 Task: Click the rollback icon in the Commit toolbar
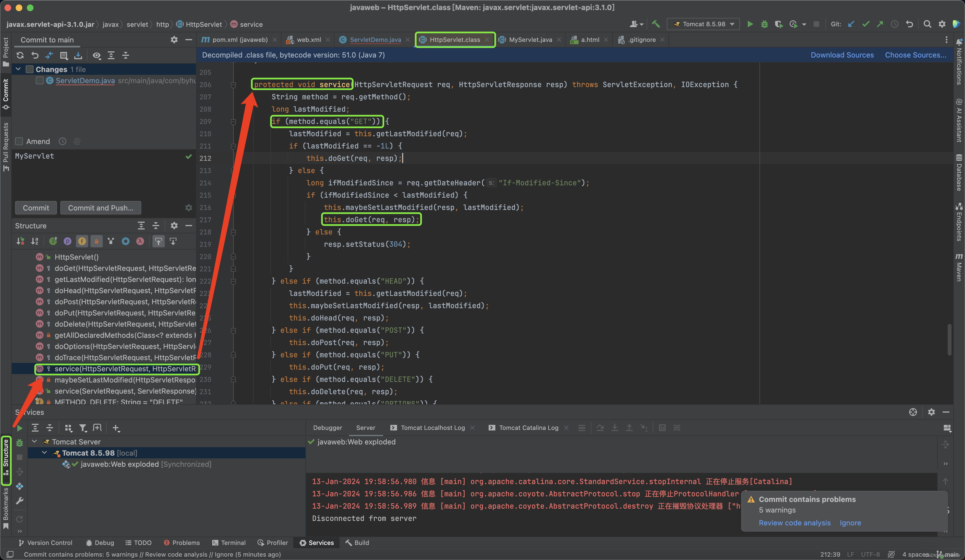pos(35,56)
